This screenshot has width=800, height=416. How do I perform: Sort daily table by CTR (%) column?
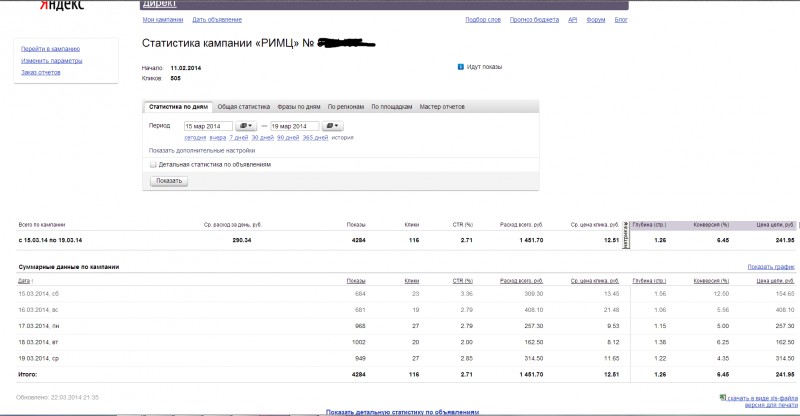[462, 281]
